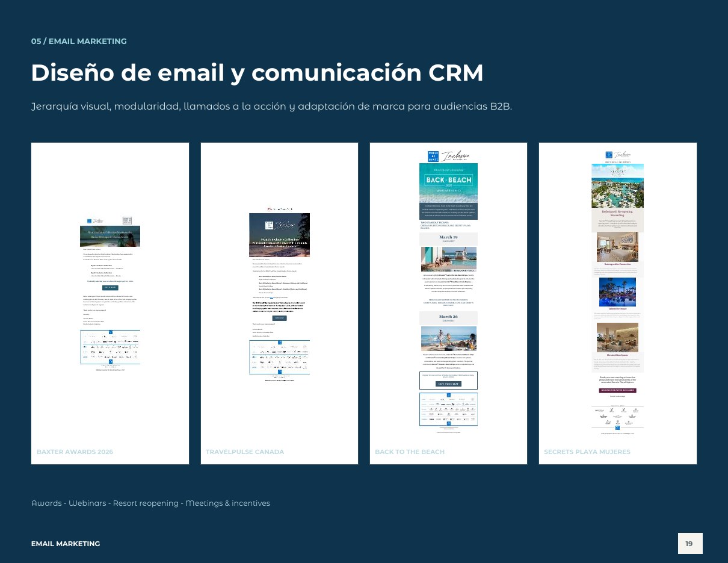Click the heading "Diseño de email y comunicación CRM"
Screen dimensions: 728x563
coord(257,73)
